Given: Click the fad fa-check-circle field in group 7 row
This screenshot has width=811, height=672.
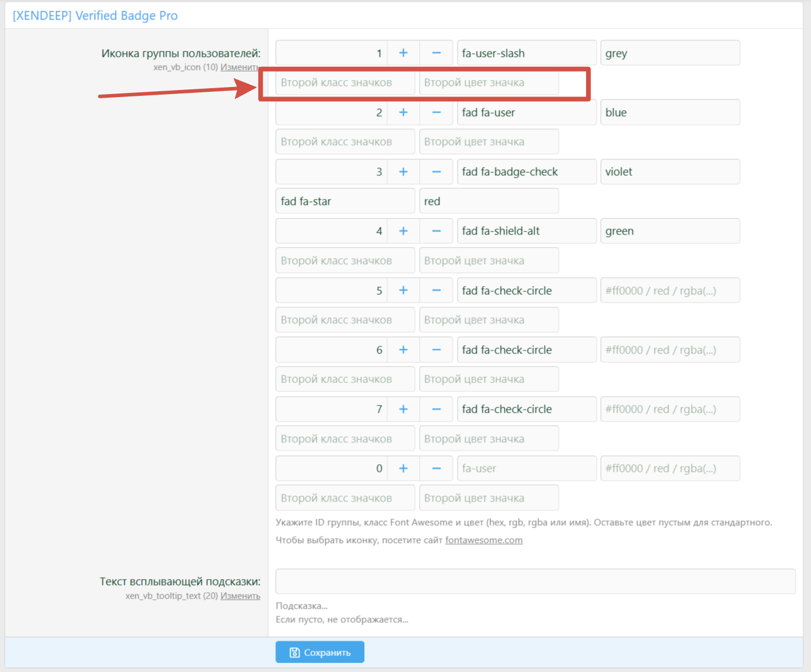Looking at the screenshot, I should pyautogui.click(x=527, y=409).
